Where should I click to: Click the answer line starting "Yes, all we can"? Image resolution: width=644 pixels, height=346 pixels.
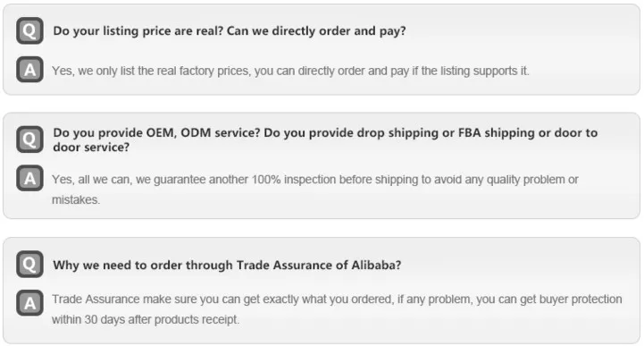coord(315,180)
